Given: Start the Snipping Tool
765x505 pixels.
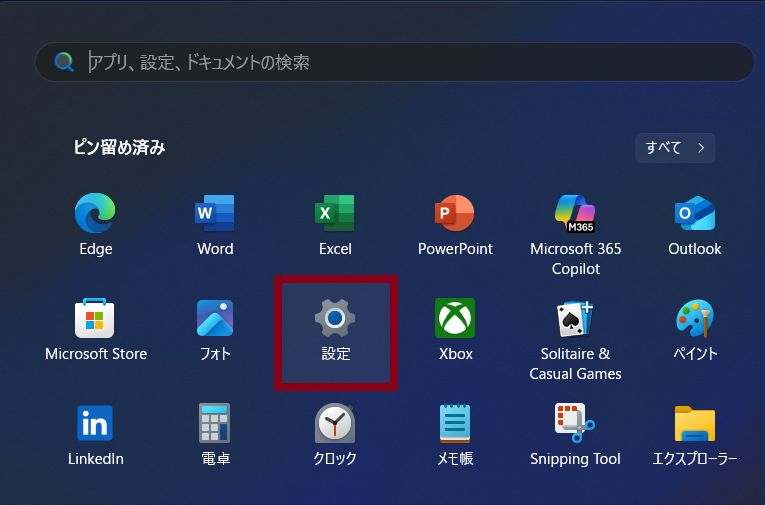Looking at the screenshot, I should tap(575, 424).
